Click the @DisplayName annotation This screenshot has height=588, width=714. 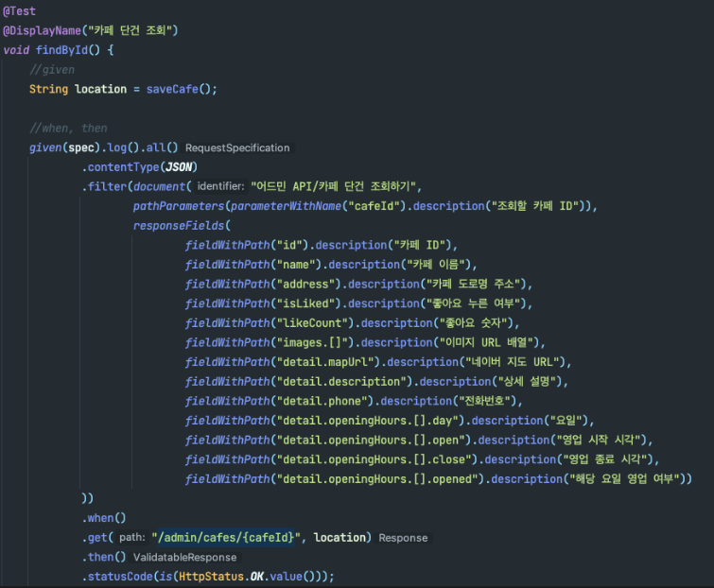point(42,30)
